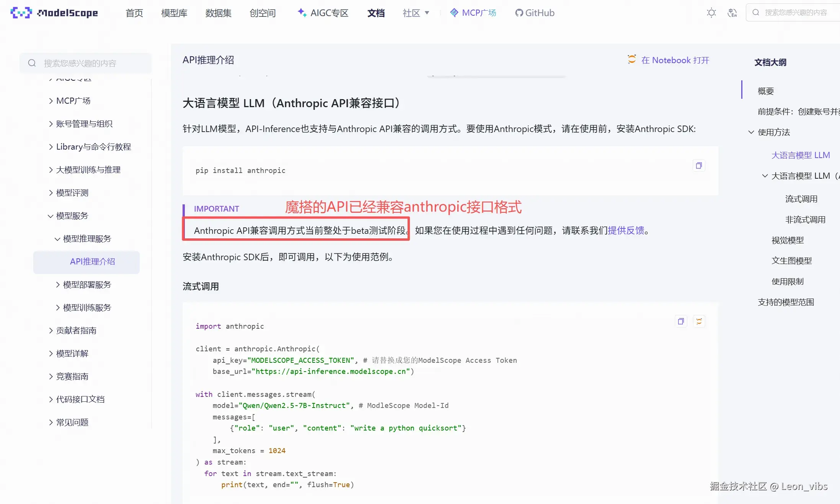Expand 竞赛指南 sidebar section
The width and height of the screenshot is (840, 504).
pos(68,376)
